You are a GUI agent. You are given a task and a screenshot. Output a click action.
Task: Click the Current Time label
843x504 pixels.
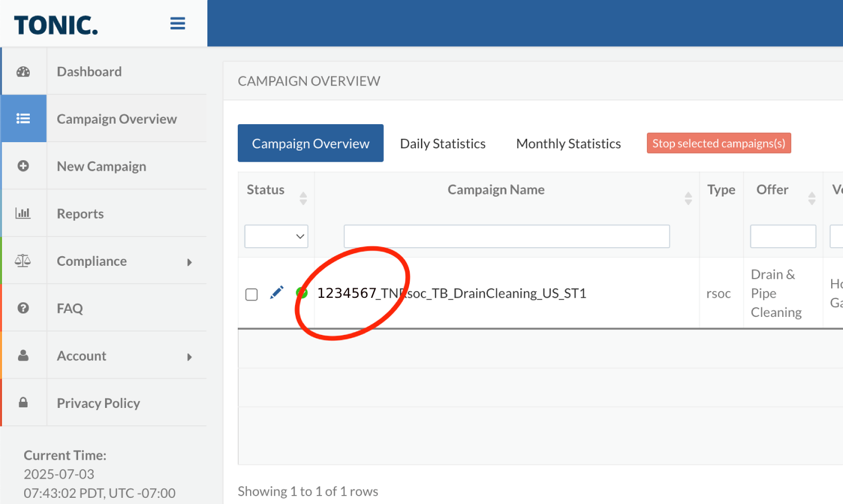pyautogui.click(x=65, y=455)
